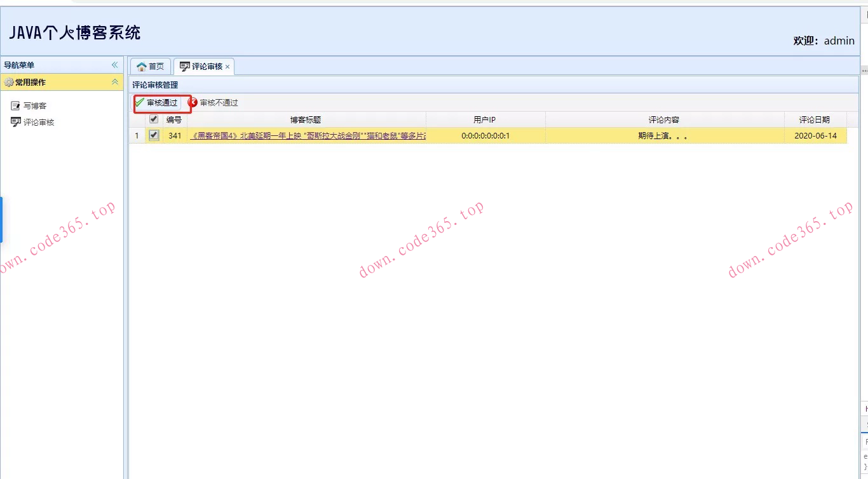The image size is (868, 479).
Task: Click the JAVA个人博客系统 header title
Action: coord(75,32)
